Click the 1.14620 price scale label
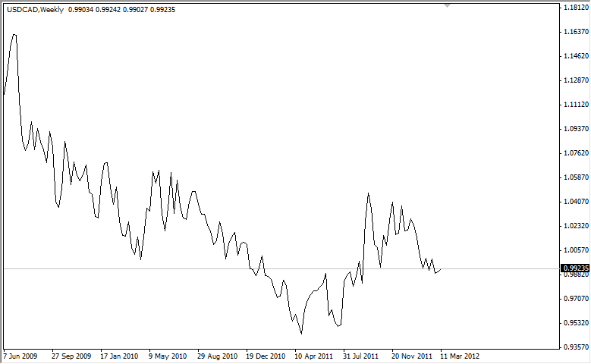This screenshot has height=364, width=591. coord(576,56)
